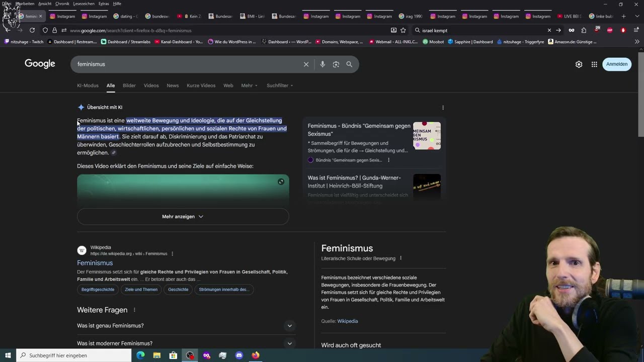Click the Google logo
The image size is (644, 362).
tap(40, 64)
